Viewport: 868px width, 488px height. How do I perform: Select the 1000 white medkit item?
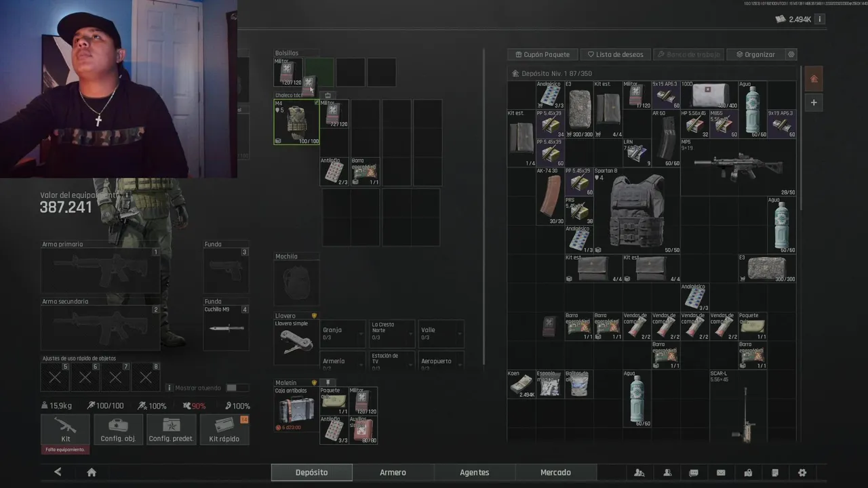point(709,95)
